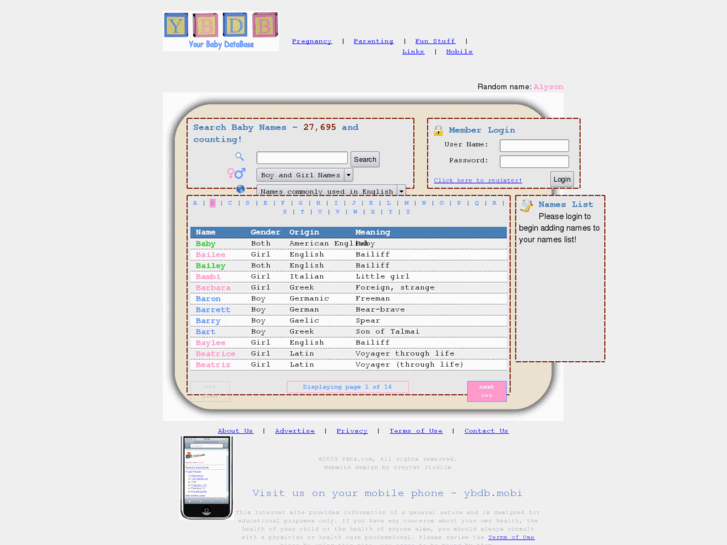Open the Mobile menu link
The width and height of the screenshot is (727, 545).
459,51
